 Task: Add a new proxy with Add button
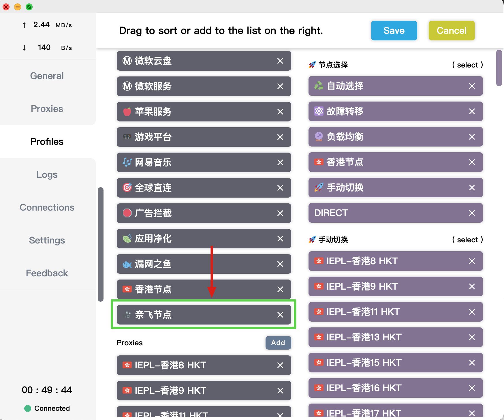click(278, 343)
